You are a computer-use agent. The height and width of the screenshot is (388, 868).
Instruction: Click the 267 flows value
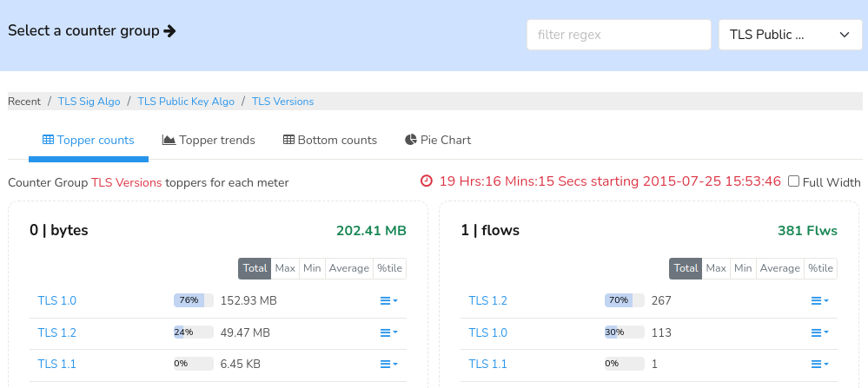[661, 300]
